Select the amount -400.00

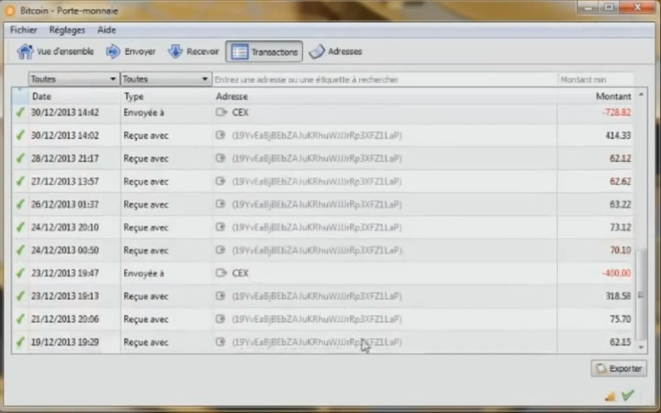click(617, 273)
